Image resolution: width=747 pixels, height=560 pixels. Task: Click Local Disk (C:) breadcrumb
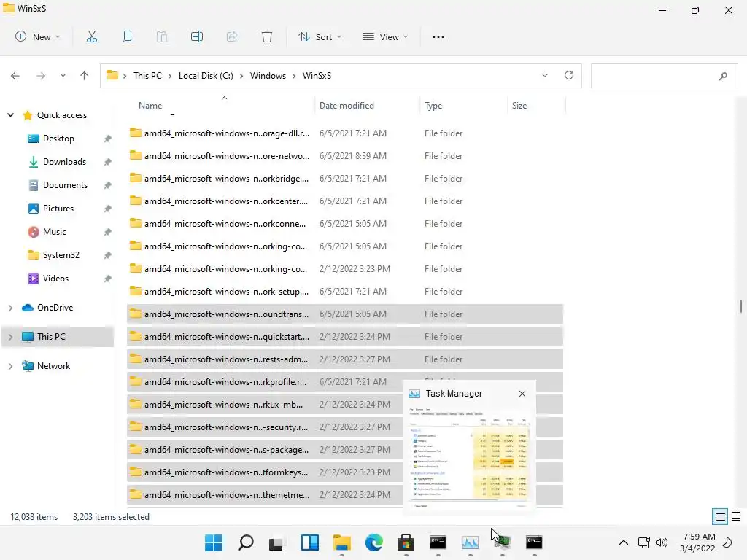click(x=206, y=76)
